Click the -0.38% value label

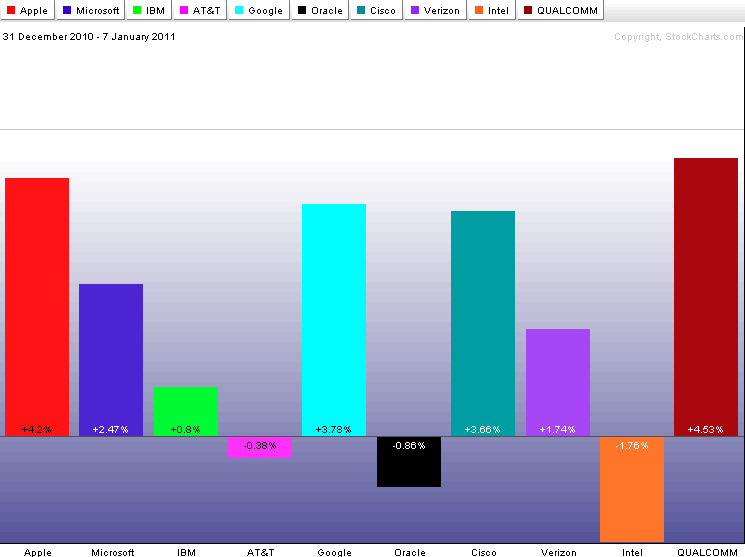coord(260,446)
